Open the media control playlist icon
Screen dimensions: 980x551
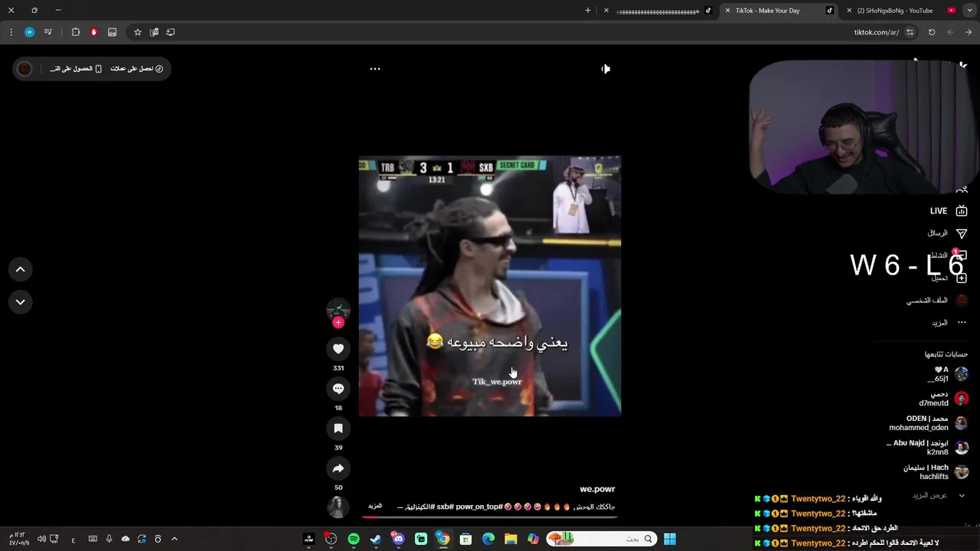click(48, 32)
